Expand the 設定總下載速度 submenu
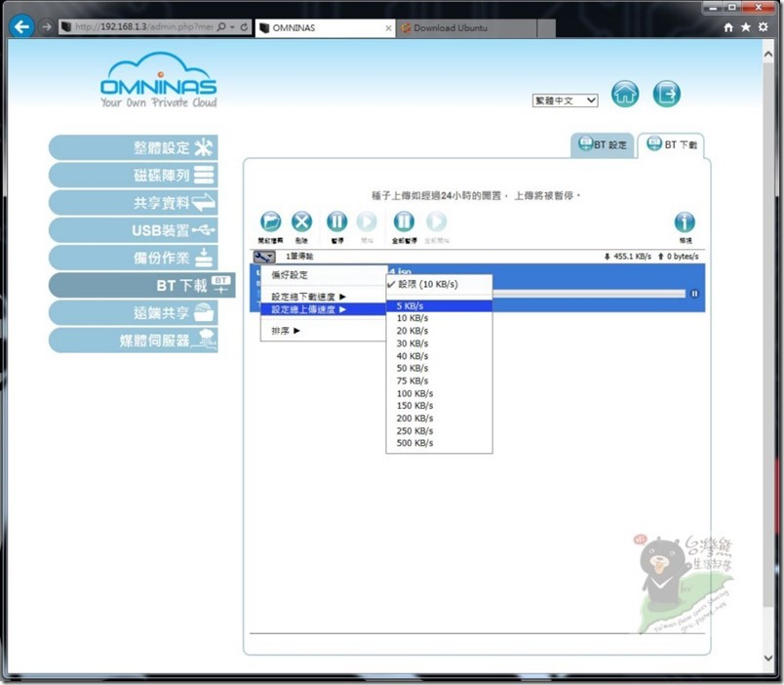 tap(324, 297)
